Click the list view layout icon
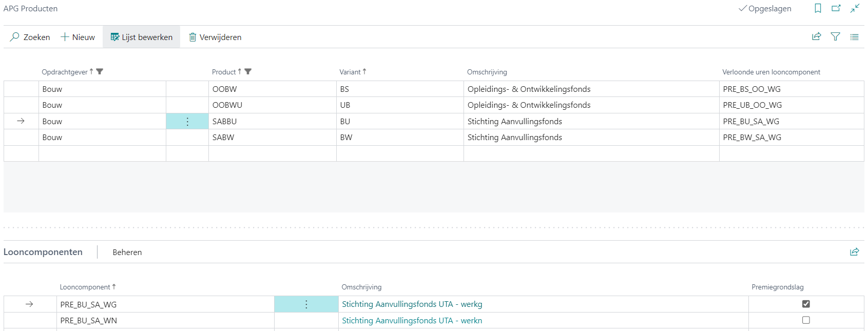Image resolution: width=868 pixels, height=331 pixels. click(x=854, y=36)
